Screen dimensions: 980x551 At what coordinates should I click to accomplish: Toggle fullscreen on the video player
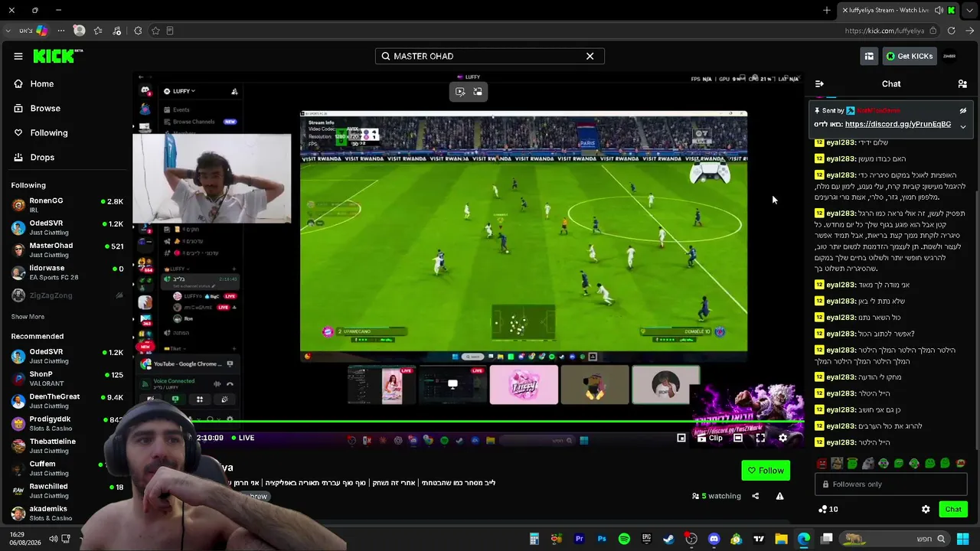click(760, 439)
